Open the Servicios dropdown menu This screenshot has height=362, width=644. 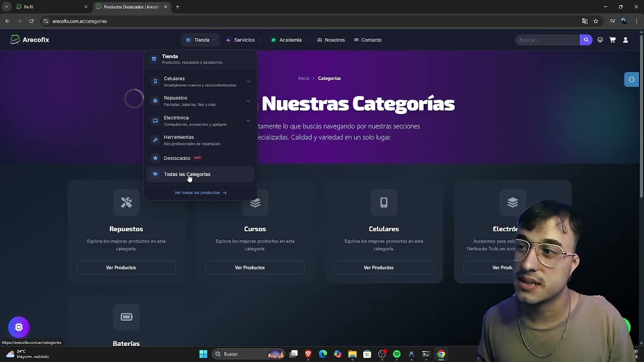pyautogui.click(x=244, y=40)
